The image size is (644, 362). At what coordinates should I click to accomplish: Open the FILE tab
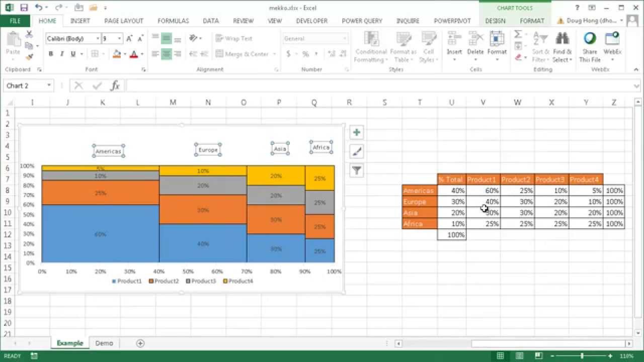click(15, 21)
